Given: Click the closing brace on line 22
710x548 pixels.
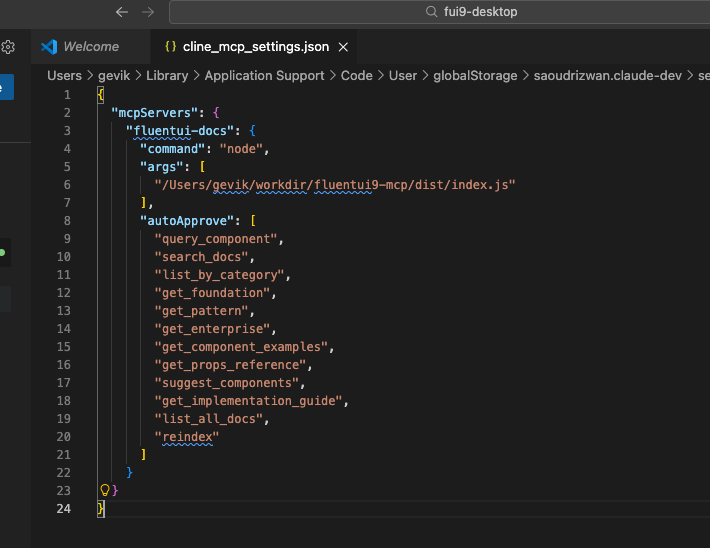Looking at the screenshot, I should coord(130,472).
